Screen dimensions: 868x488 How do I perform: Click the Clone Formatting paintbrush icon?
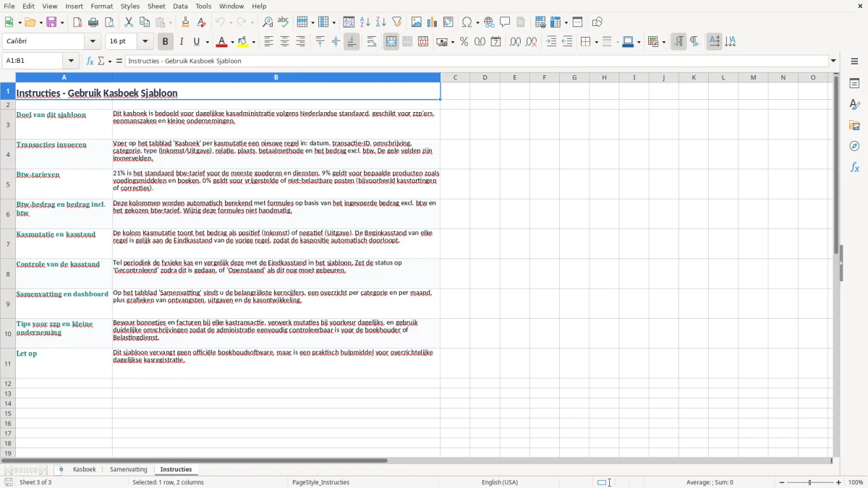click(185, 22)
